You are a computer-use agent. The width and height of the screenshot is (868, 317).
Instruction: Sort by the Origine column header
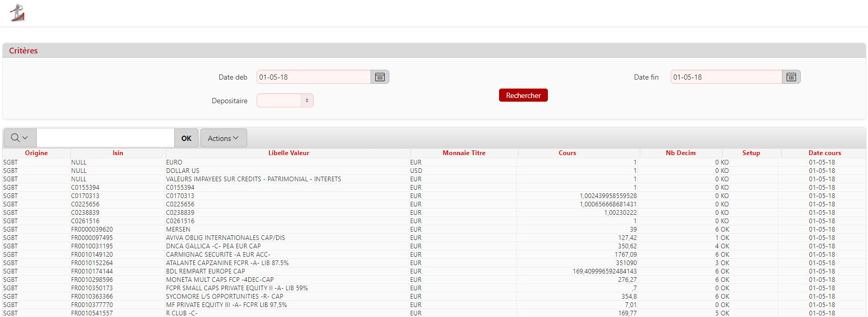point(36,153)
